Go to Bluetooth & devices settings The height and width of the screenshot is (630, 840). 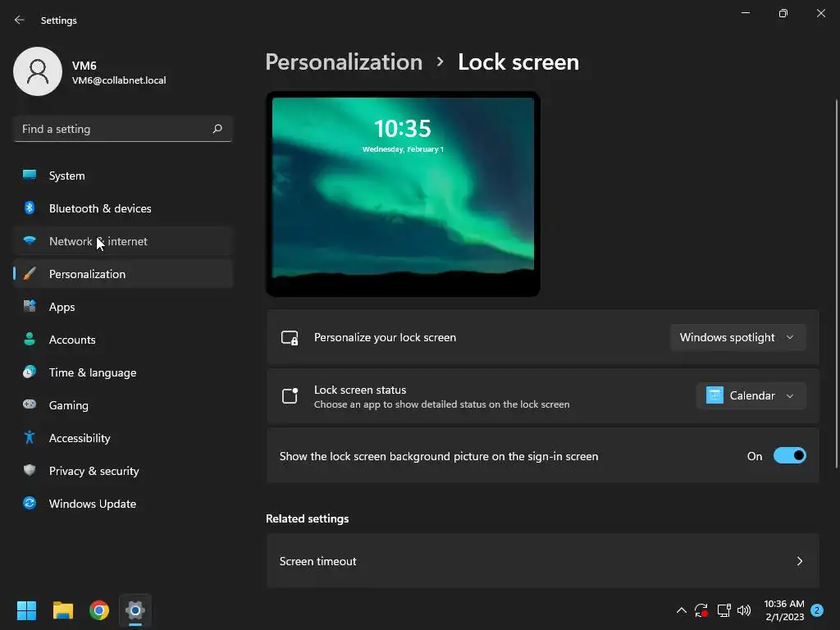123,208
